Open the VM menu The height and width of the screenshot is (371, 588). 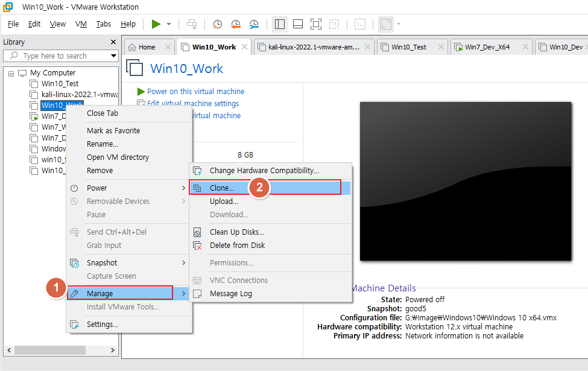81,24
